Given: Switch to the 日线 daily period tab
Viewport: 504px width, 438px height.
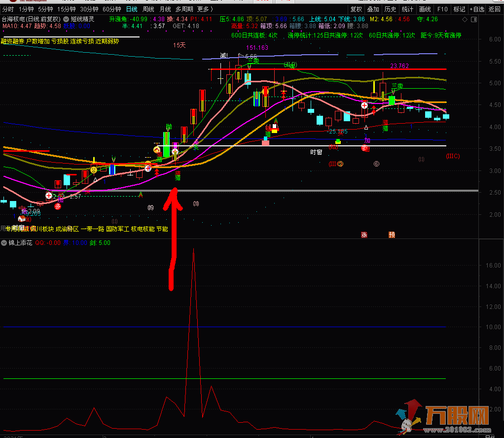Looking at the screenshot, I should [x=131, y=9].
